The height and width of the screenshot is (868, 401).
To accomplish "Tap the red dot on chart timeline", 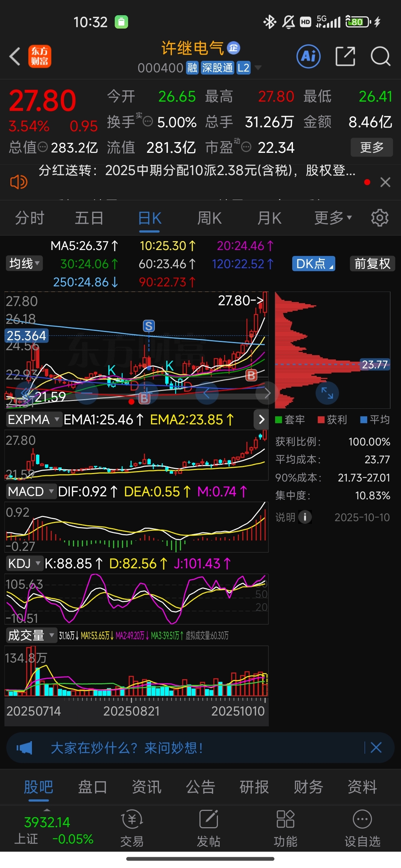I will coord(131,402).
